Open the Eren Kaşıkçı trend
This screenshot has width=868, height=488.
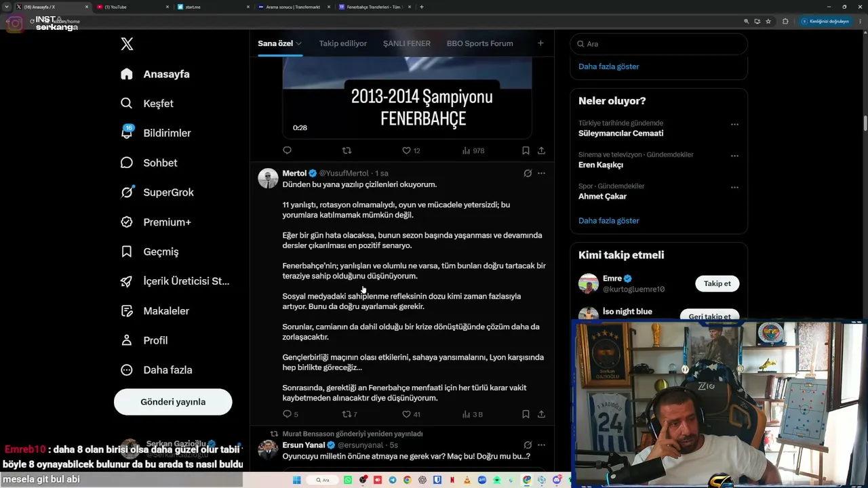601,165
